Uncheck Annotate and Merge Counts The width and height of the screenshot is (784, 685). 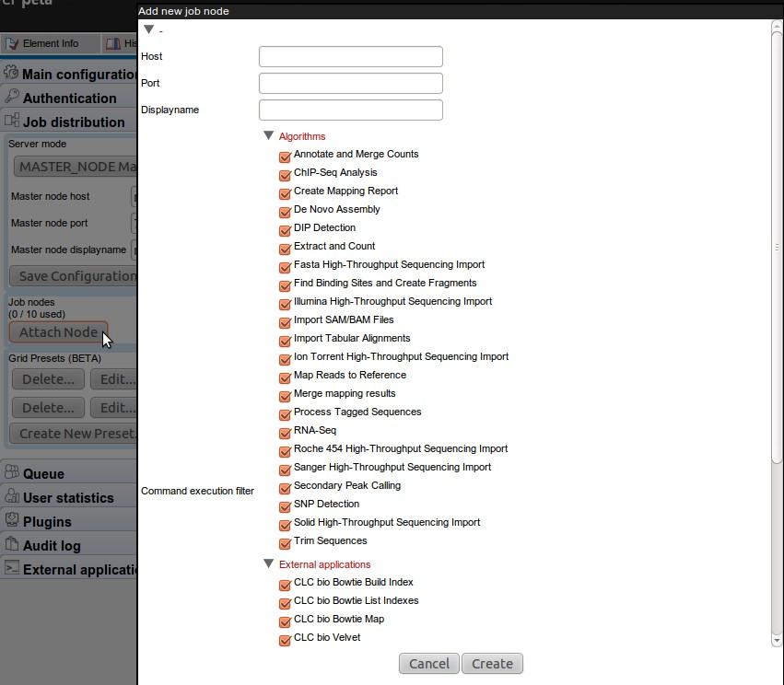(285, 157)
